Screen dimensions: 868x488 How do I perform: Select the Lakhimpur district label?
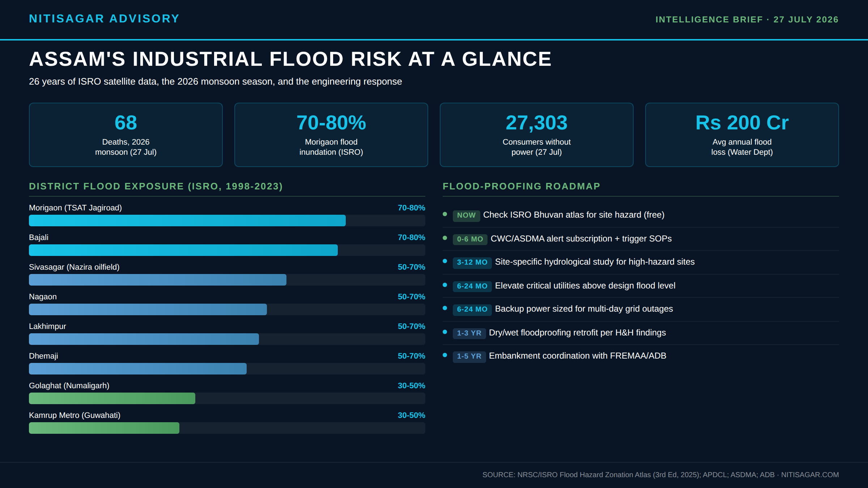click(47, 326)
